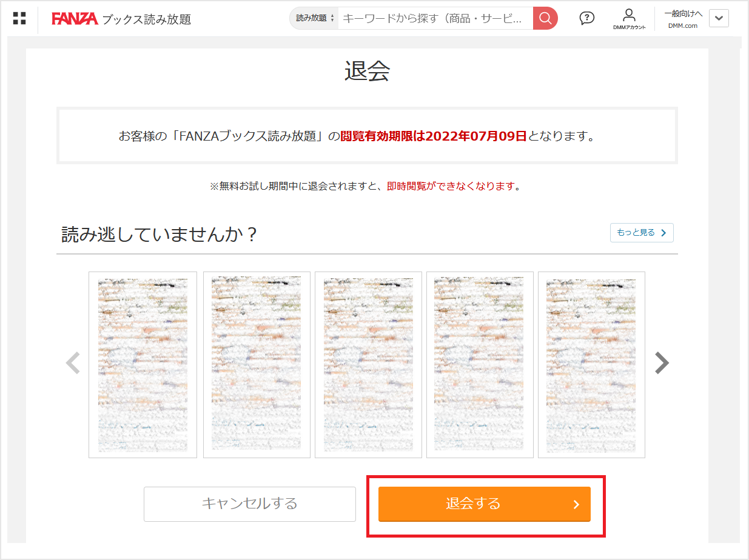This screenshot has height=560, width=749.
Task: Confirm with the orange 退会する button
Action: tap(485, 504)
